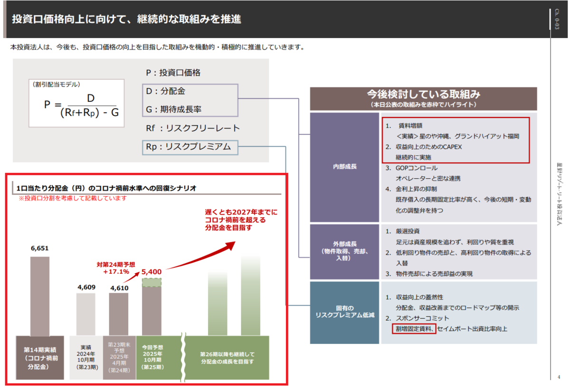Screen dimensions: 570x392
Task: Click the 今回予想 2025年10月期 (第25期) label
Action: click(x=152, y=357)
